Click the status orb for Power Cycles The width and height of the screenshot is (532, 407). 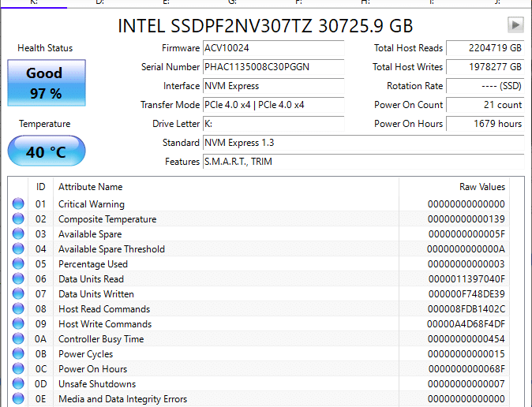click(18, 353)
